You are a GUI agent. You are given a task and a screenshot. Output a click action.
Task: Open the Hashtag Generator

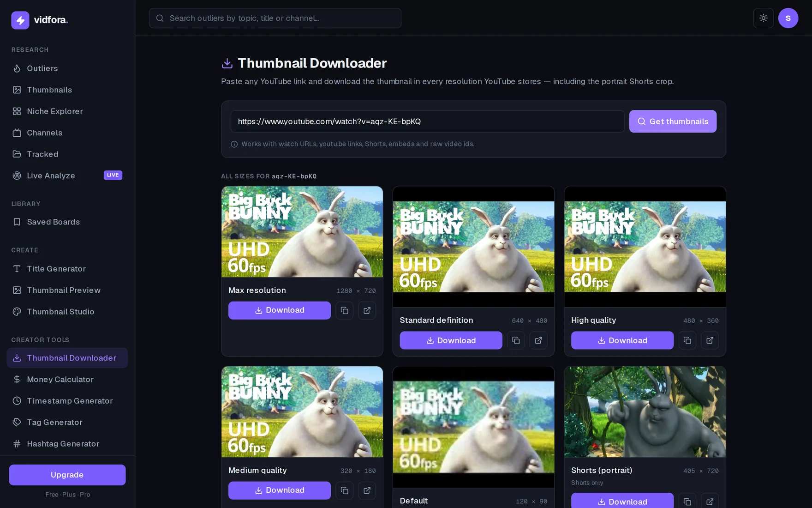click(67, 444)
